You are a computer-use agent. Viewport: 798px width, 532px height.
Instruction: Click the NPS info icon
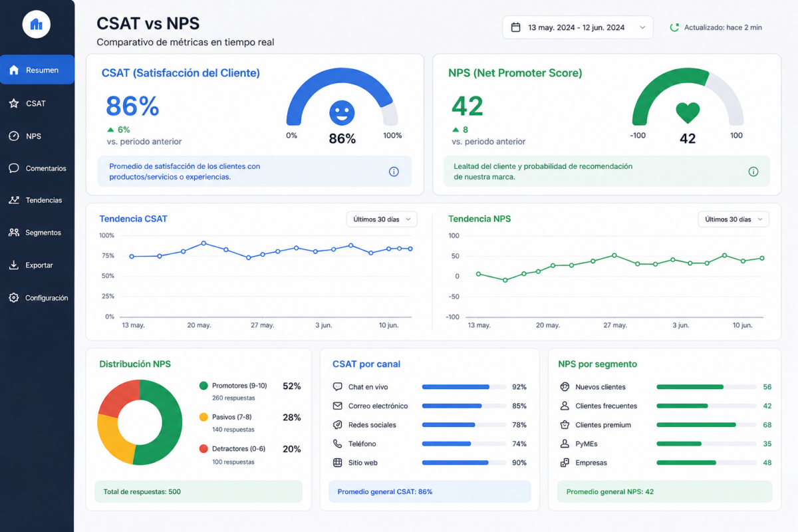(x=753, y=172)
